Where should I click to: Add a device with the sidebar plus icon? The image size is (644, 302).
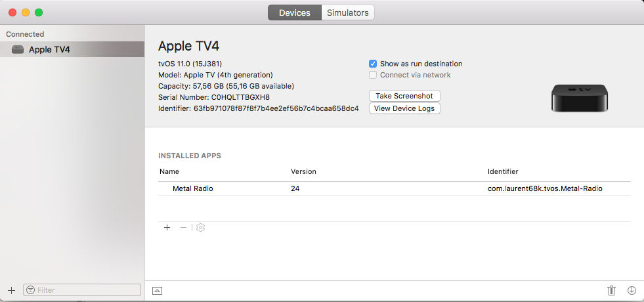click(12, 290)
